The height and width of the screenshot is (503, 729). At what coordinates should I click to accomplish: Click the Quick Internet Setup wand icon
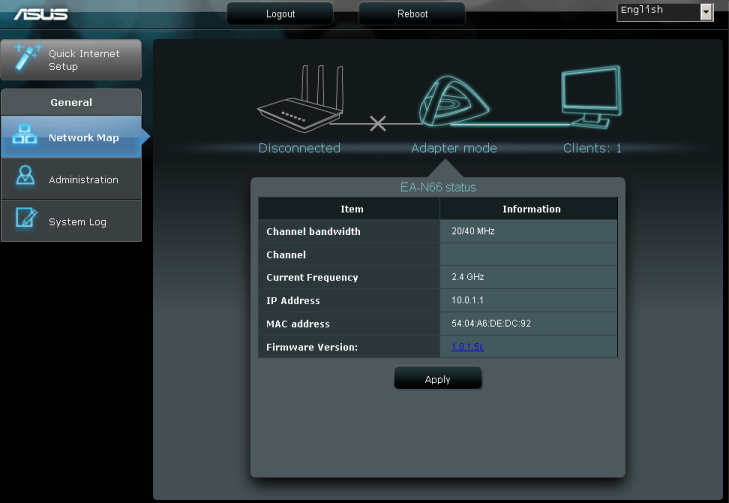click(x=27, y=57)
